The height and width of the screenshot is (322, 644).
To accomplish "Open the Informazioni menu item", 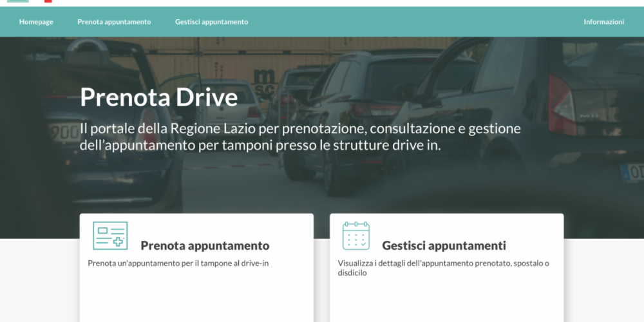I will [x=604, y=22].
